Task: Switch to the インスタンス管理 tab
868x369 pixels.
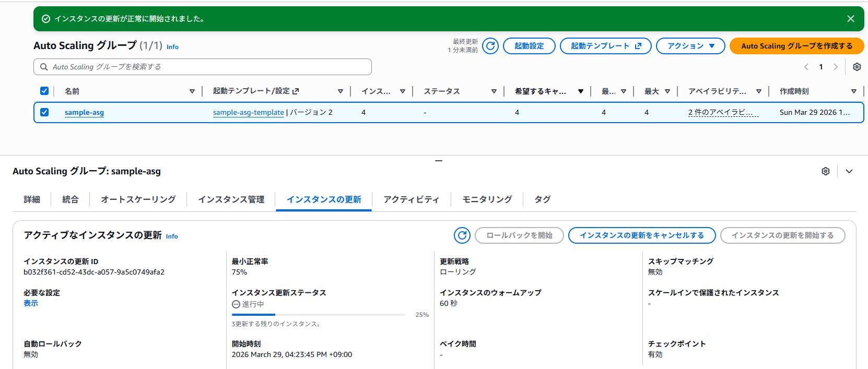Action: [x=231, y=199]
